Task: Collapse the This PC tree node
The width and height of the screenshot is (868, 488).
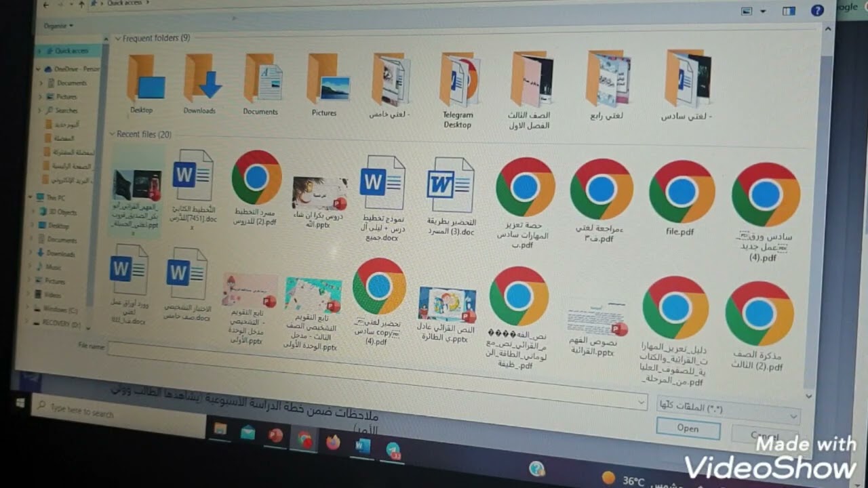Action: [x=31, y=197]
